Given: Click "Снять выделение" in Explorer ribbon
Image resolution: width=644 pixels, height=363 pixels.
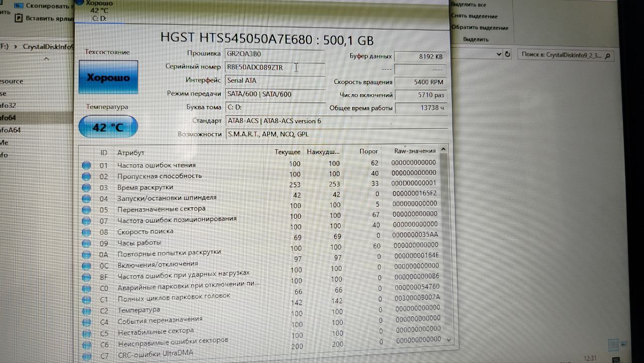Looking at the screenshot, I should [474, 16].
